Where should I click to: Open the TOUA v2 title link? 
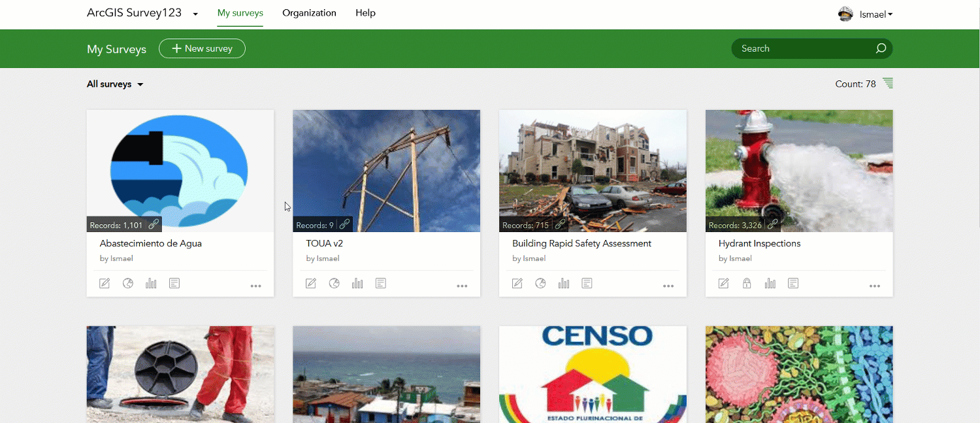coord(325,243)
